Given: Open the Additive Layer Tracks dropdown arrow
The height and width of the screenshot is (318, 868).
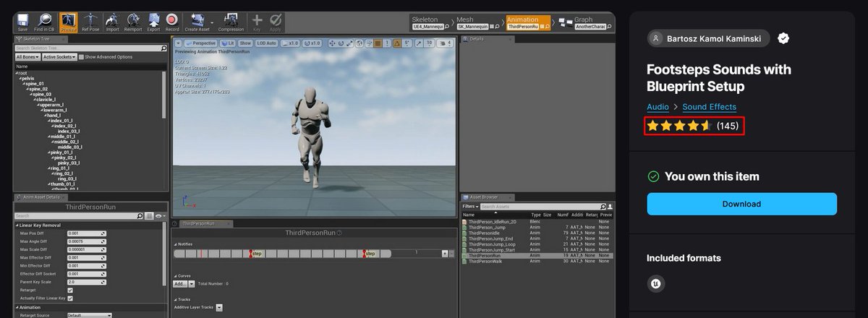Looking at the screenshot, I should 219,307.
